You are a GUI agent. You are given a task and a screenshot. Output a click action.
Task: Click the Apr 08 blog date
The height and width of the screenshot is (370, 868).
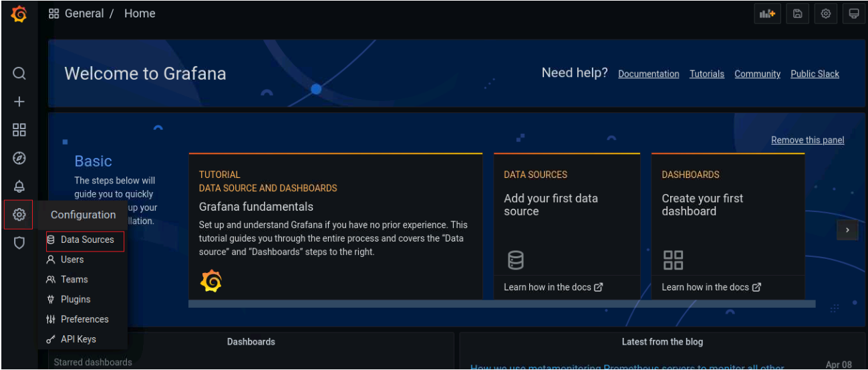click(839, 365)
